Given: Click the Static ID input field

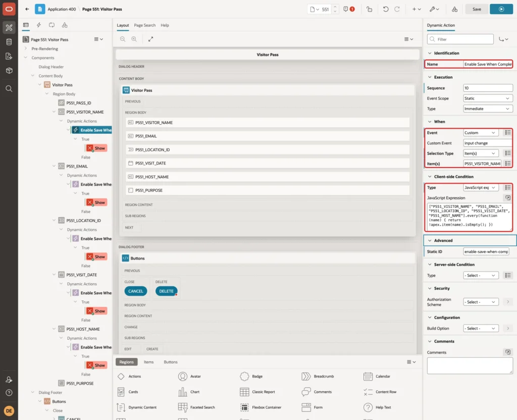Looking at the screenshot, I should click(486, 251).
